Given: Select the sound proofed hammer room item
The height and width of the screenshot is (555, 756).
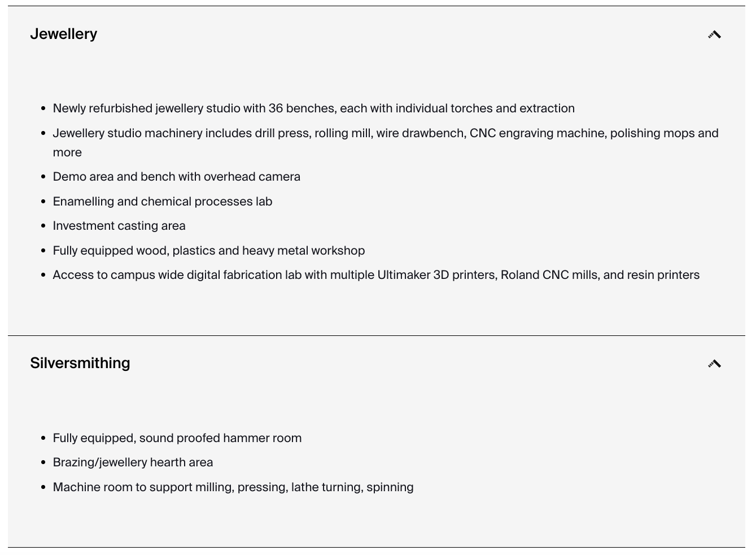Looking at the screenshot, I should click(x=177, y=438).
